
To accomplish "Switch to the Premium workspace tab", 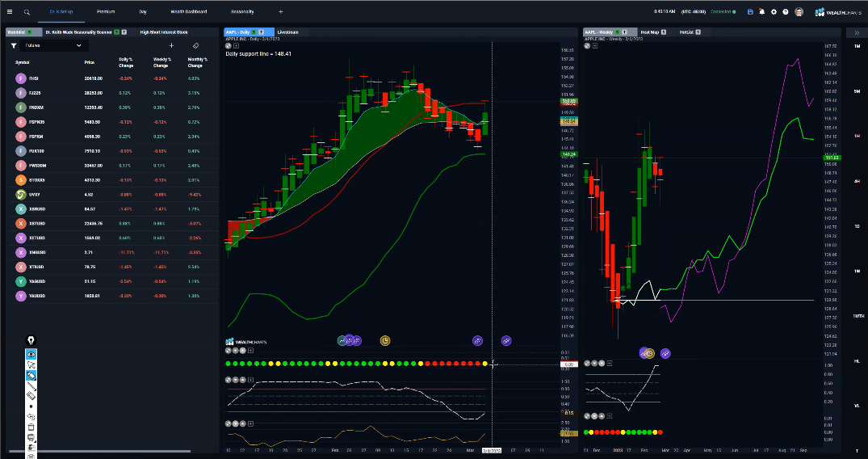I will click(x=106, y=11).
